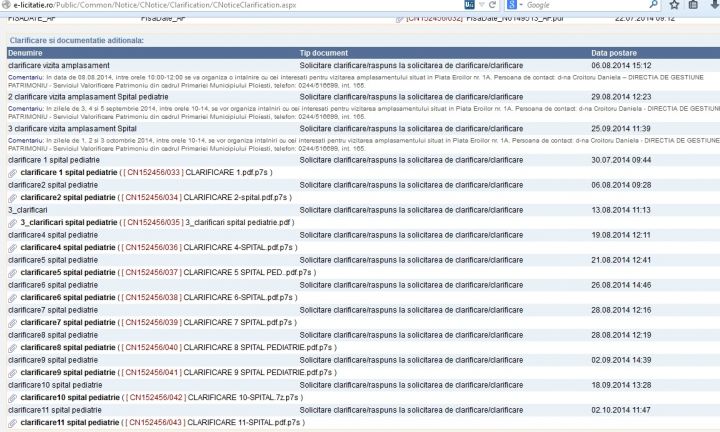
Task: Open the Google search engine selector dropdown
Action: [520, 5]
